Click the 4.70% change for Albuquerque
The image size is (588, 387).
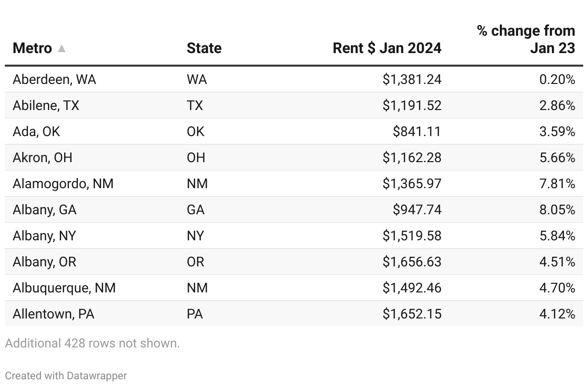(x=558, y=288)
